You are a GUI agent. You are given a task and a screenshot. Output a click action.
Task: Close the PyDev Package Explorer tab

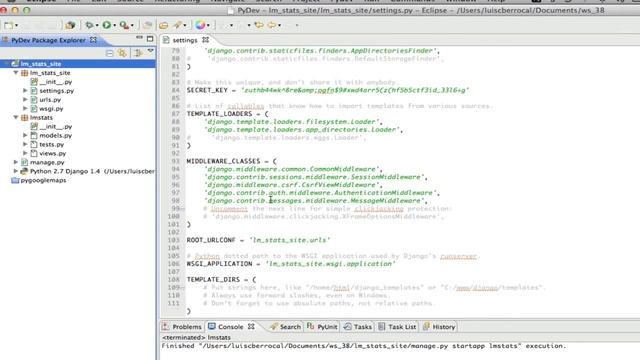(x=93, y=40)
